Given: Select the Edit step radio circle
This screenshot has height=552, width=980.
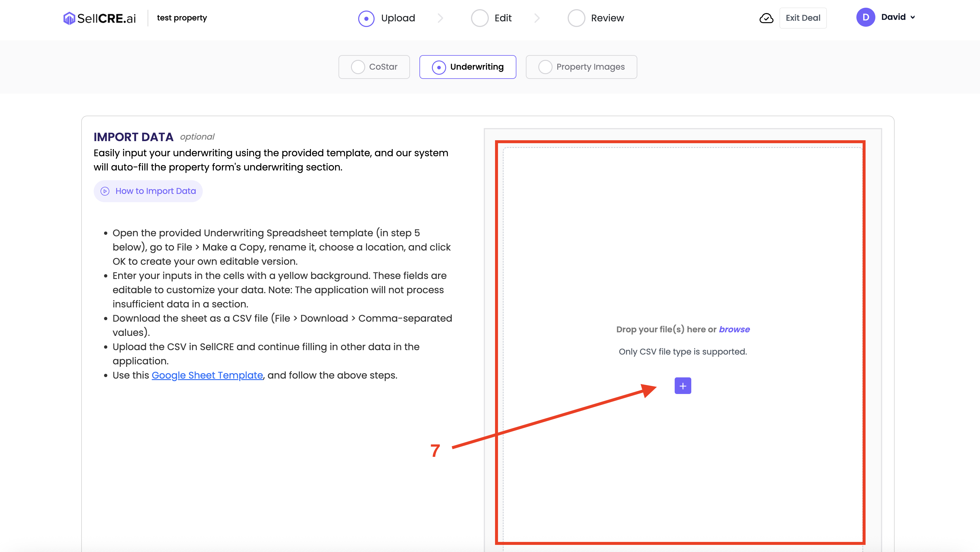Looking at the screenshot, I should click(479, 18).
